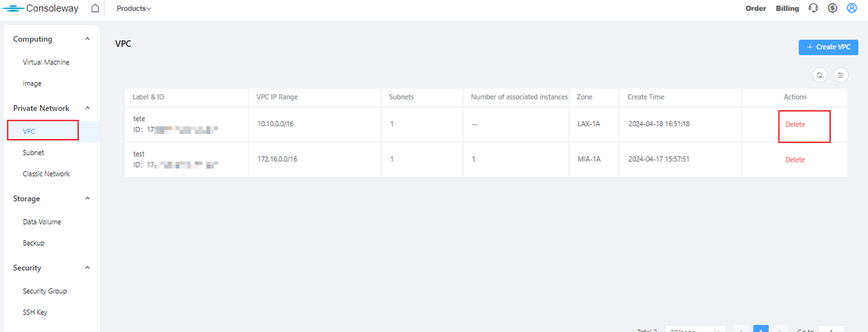The image size is (868, 332).
Task: Open Data Volume in sidebar
Action: coord(42,222)
